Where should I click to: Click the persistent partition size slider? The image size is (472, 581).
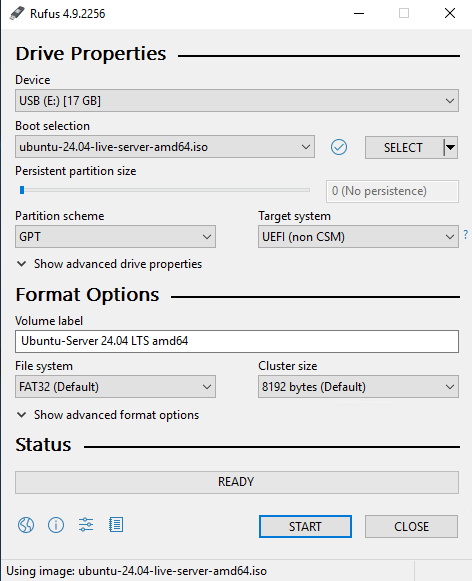click(164, 190)
